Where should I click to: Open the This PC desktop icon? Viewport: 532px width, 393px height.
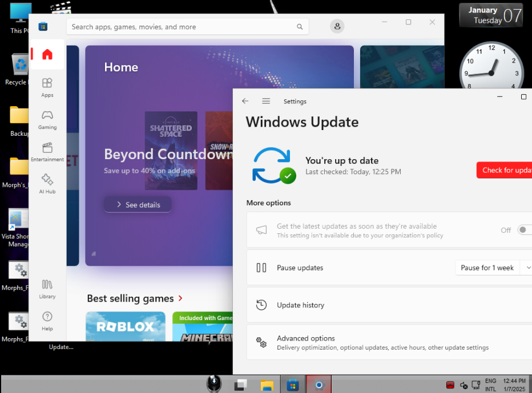click(19, 19)
